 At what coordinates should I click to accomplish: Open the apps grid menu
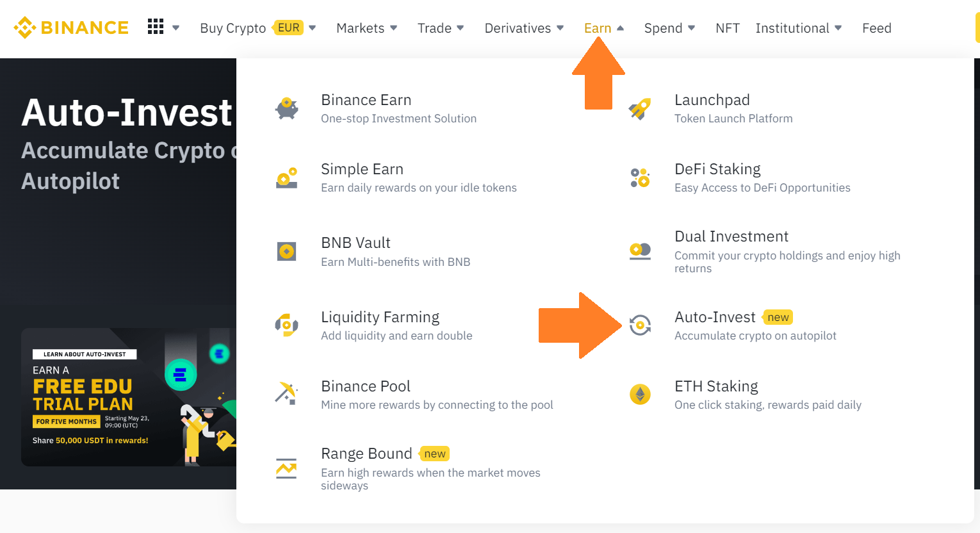click(155, 28)
